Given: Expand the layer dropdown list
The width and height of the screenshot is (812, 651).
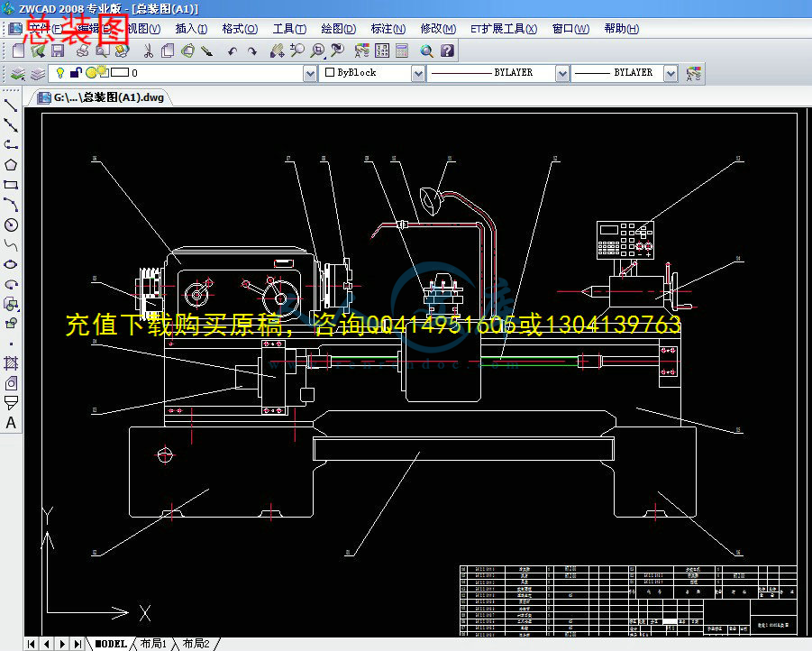Looking at the screenshot, I should (x=310, y=73).
